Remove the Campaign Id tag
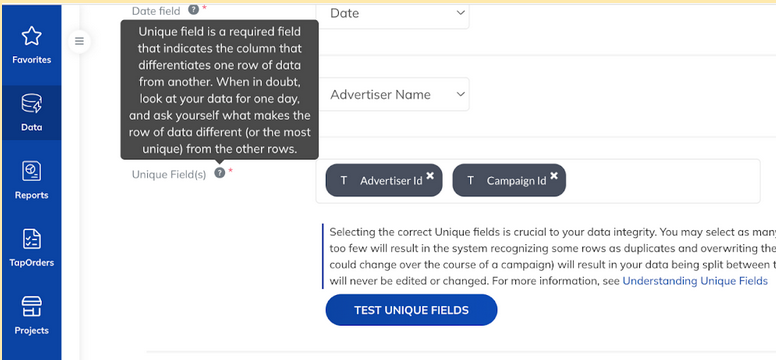776x360 pixels. (554, 176)
